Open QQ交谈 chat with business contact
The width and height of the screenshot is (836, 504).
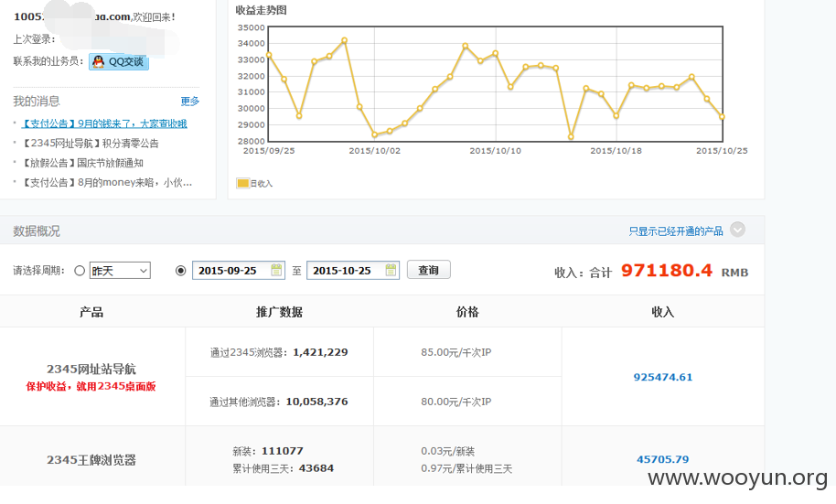tap(118, 62)
